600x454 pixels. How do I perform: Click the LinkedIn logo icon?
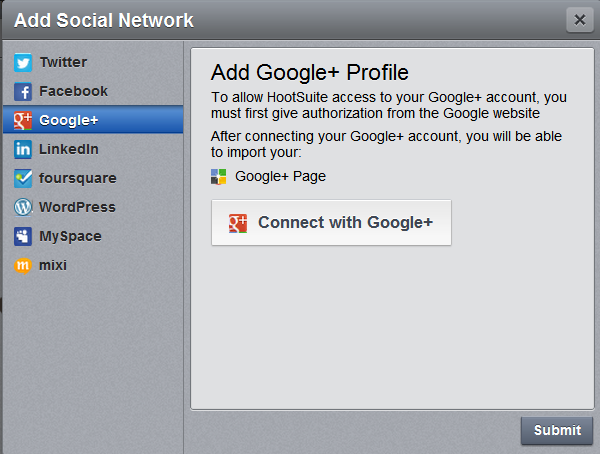click(22, 150)
